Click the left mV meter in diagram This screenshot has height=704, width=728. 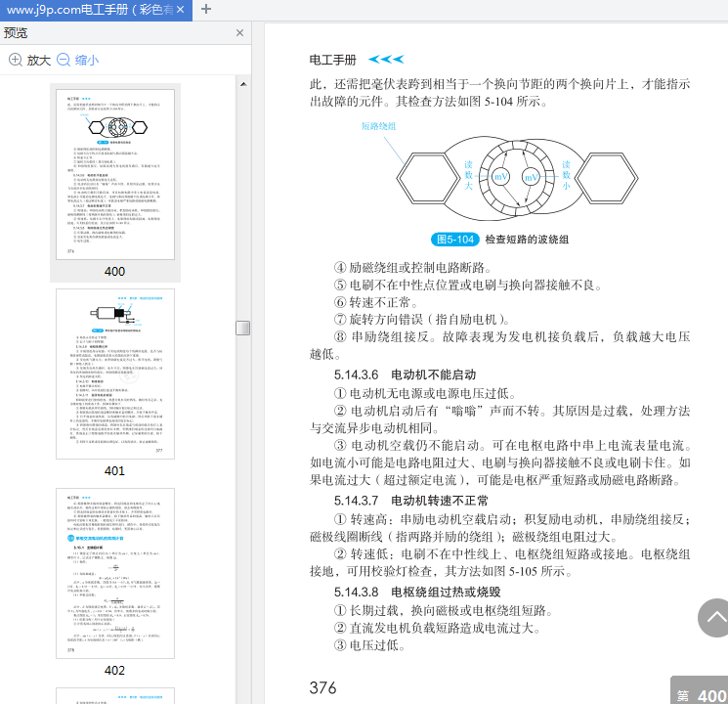(x=500, y=177)
